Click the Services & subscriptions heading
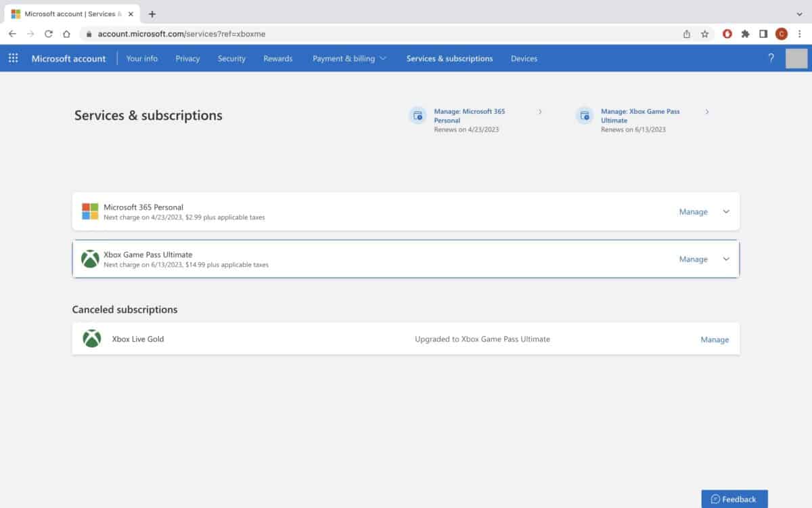 (148, 115)
